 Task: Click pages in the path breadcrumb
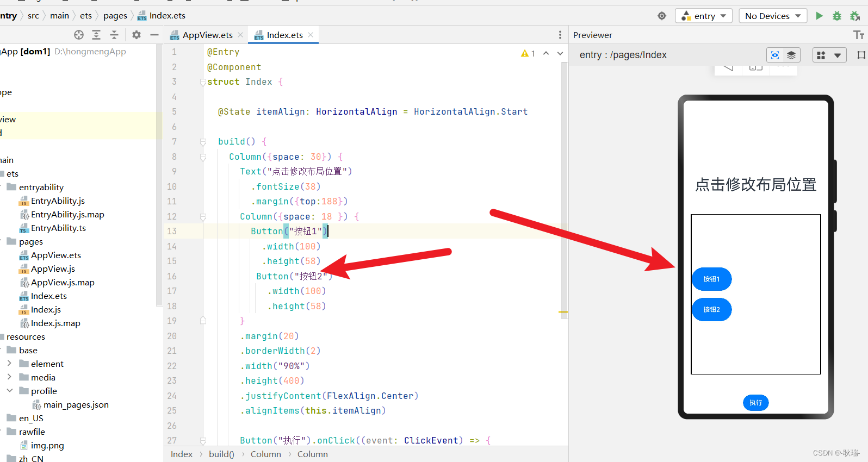[115, 16]
